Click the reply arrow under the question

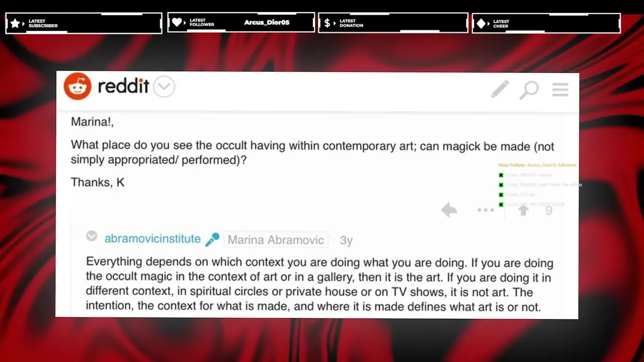pos(449,210)
